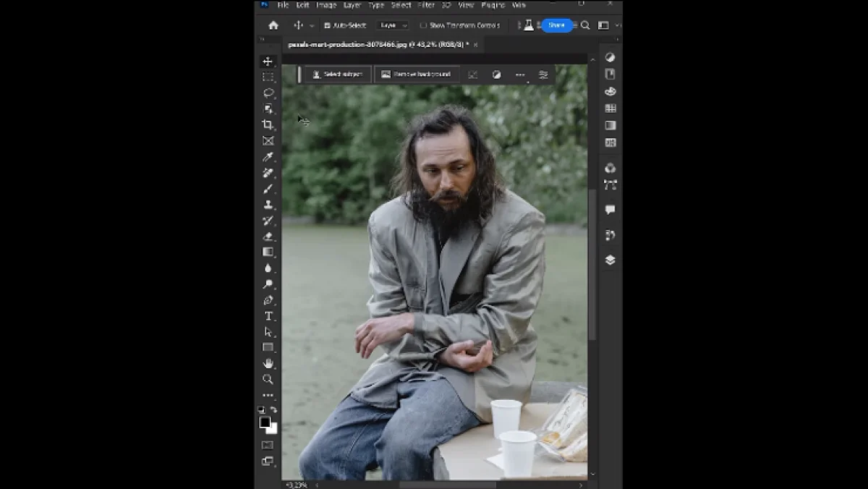Open the Layers panel icon
Viewport: 868px width, 489px height.
coord(610,260)
